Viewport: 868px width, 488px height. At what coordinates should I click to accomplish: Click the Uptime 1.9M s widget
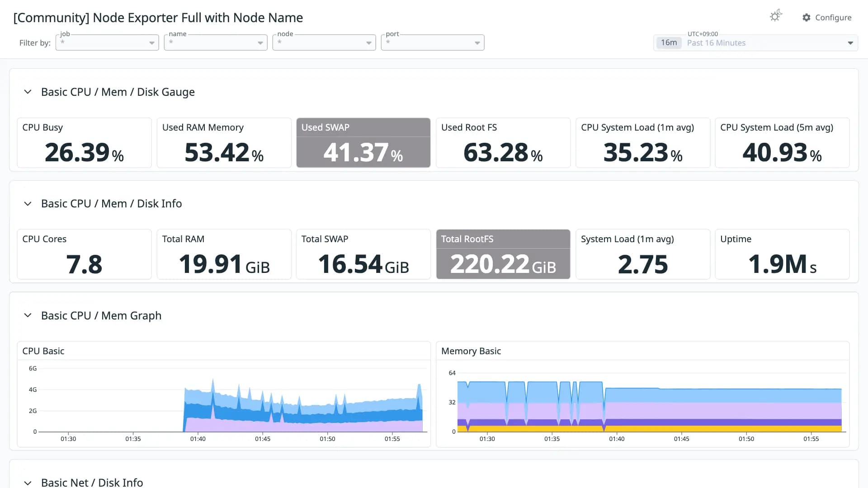coord(782,254)
